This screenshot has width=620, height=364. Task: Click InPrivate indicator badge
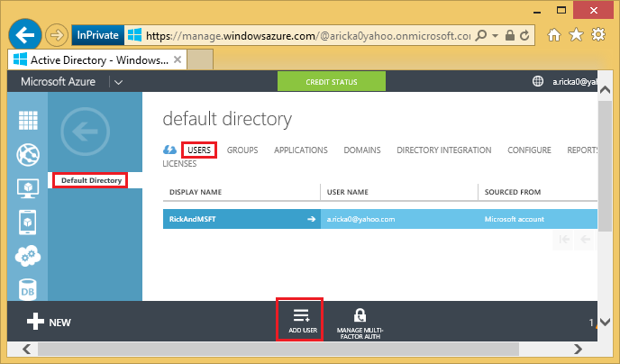pyautogui.click(x=97, y=35)
